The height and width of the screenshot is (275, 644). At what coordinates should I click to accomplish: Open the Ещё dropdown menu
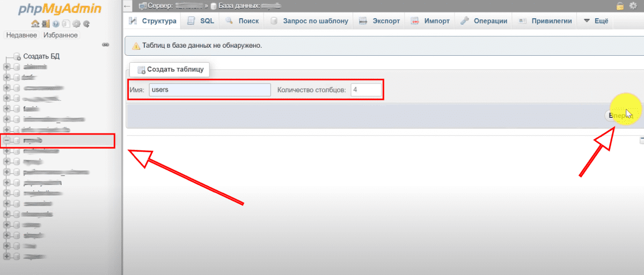coord(595,21)
